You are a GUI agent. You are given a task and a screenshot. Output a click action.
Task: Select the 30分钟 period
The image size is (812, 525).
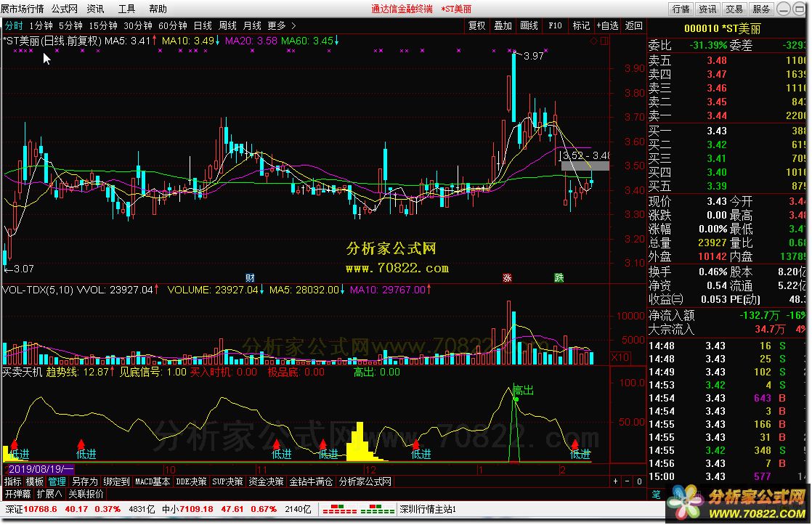[138, 25]
